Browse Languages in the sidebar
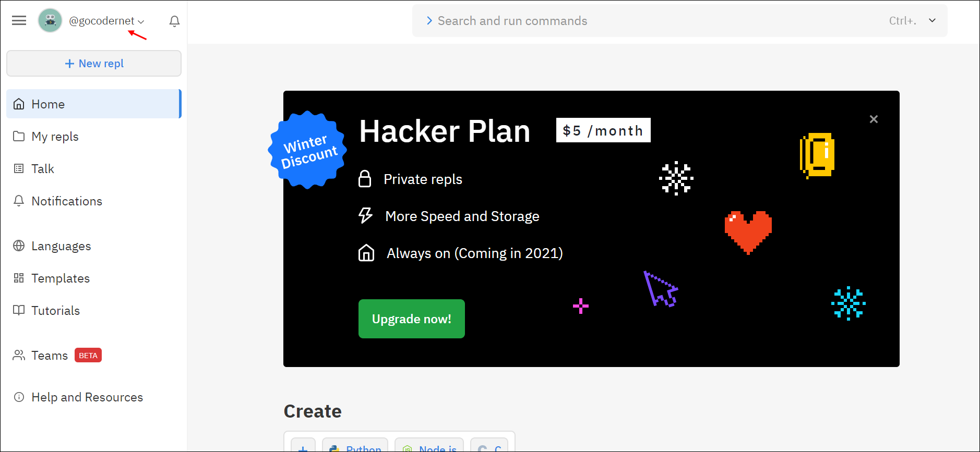Image resolution: width=980 pixels, height=452 pixels. pos(94,246)
